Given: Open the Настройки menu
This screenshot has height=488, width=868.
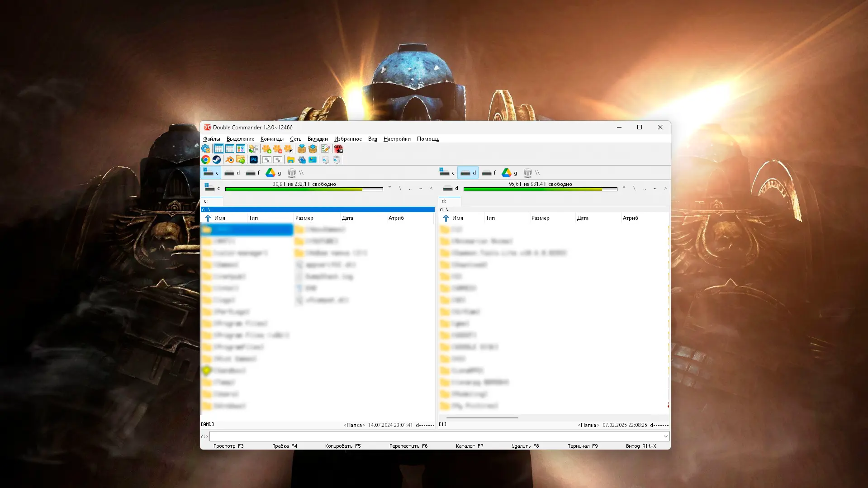Looking at the screenshot, I should click(x=397, y=139).
